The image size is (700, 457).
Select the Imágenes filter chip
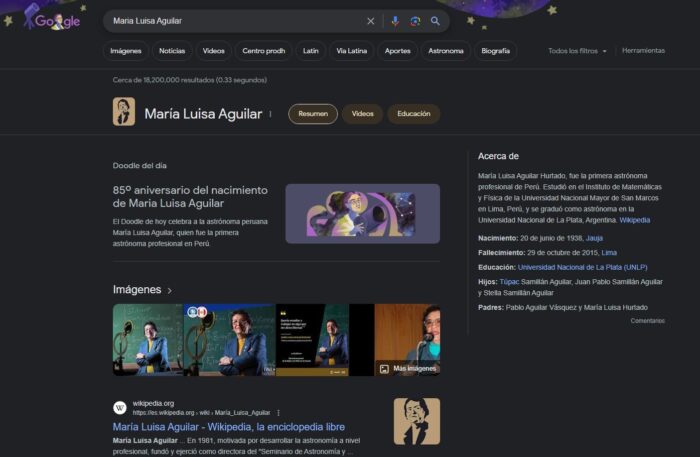[x=125, y=51]
